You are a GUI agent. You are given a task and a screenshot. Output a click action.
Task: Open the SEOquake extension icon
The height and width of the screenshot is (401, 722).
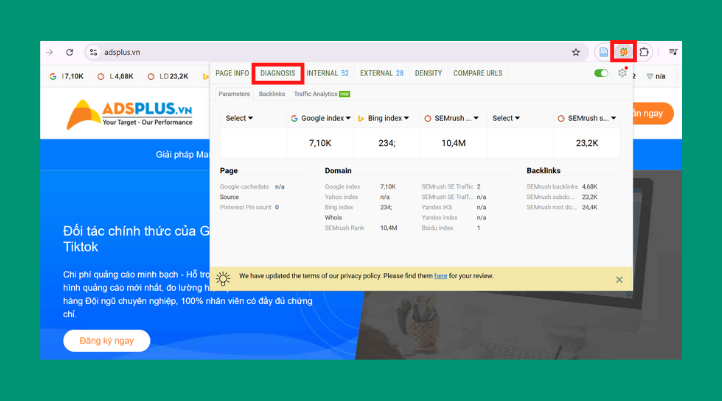pyautogui.click(x=623, y=52)
